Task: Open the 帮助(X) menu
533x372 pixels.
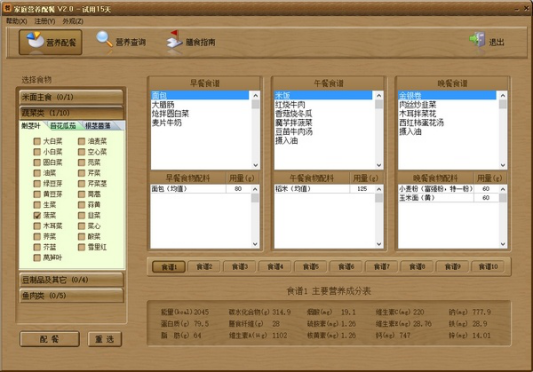Action: 16,21
